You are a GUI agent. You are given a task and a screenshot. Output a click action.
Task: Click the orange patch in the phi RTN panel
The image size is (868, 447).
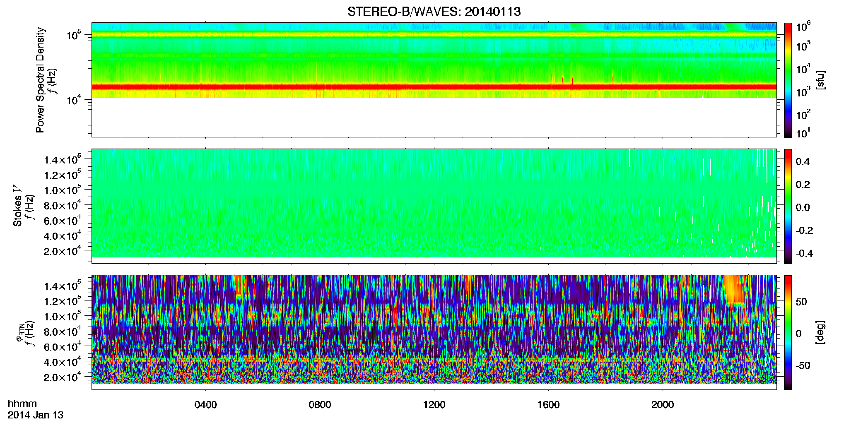pos(735,290)
